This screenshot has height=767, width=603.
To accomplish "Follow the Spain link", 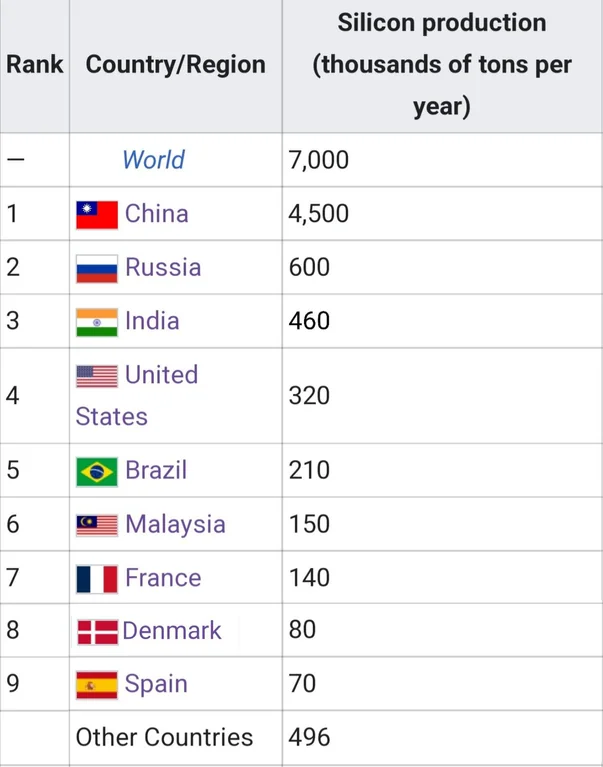I will (x=156, y=685).
